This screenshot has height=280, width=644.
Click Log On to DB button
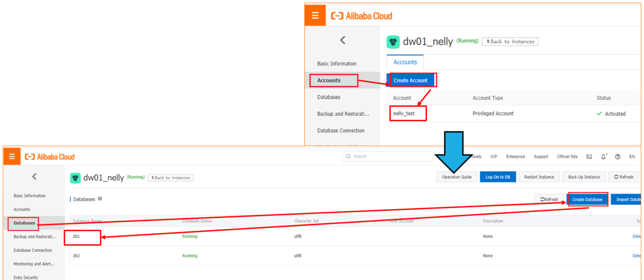(x=497, y=177)
